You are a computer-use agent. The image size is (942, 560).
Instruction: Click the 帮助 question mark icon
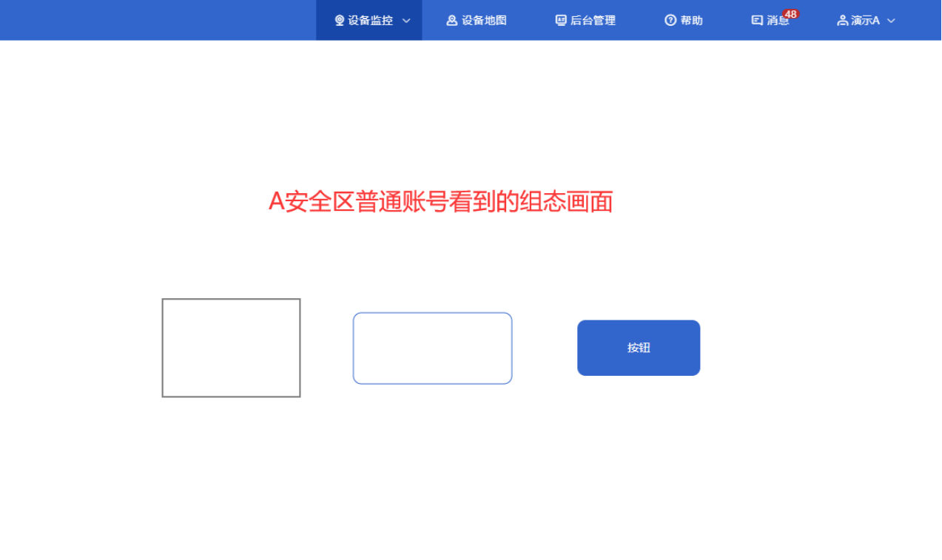670,21
